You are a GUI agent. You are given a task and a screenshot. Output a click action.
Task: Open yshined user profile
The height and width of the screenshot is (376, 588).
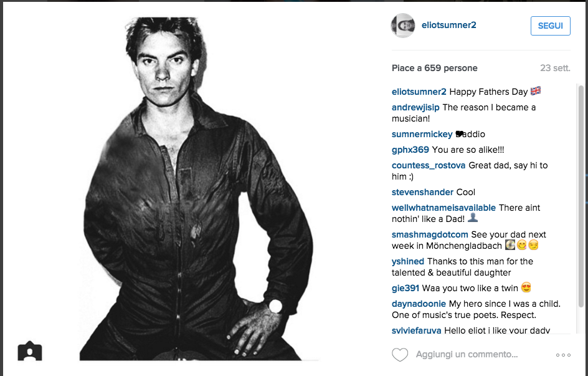click(x=408, y=261)
